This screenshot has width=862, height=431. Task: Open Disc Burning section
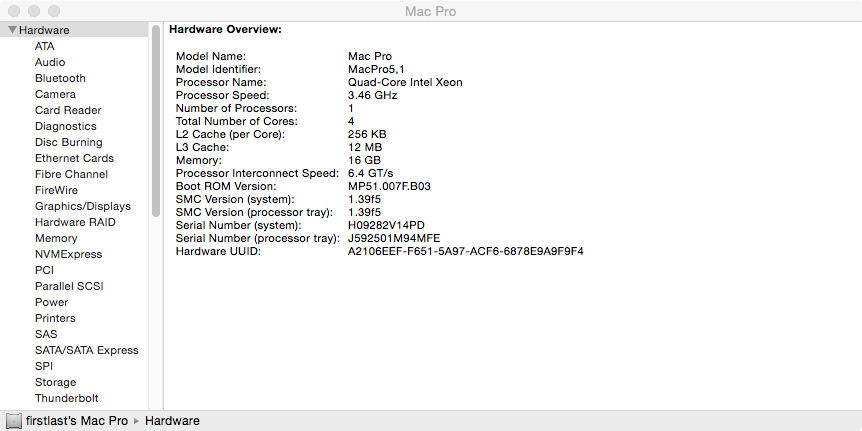(69, 142)
